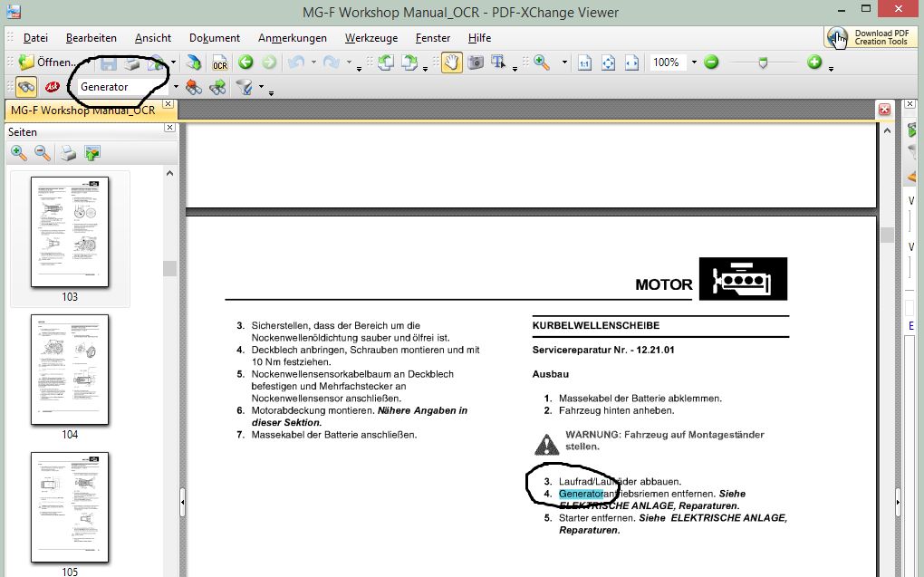
Task: Choose the Actual Size 1:1 view
Action: [x=585, y=63]
